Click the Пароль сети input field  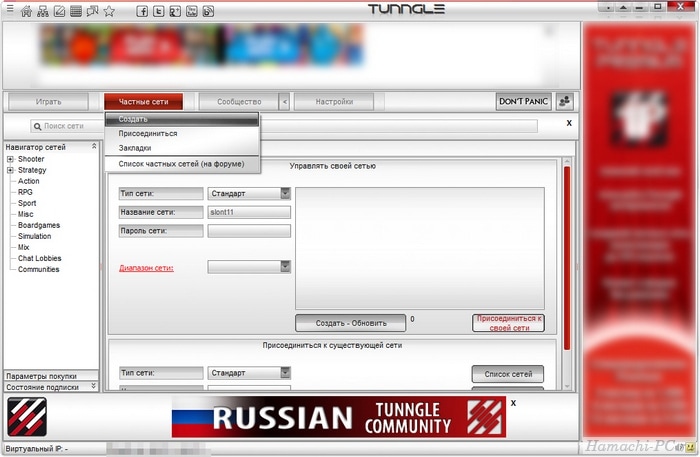coord(249,231)
